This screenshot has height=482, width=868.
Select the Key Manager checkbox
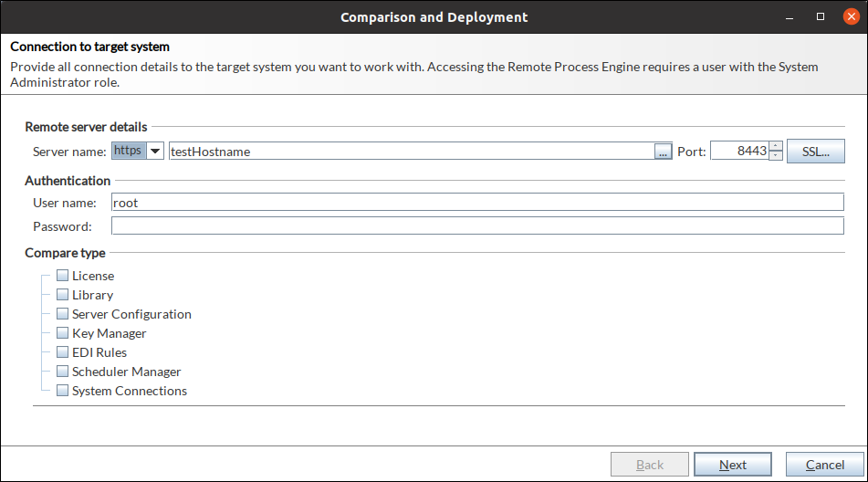click(63, 333)
